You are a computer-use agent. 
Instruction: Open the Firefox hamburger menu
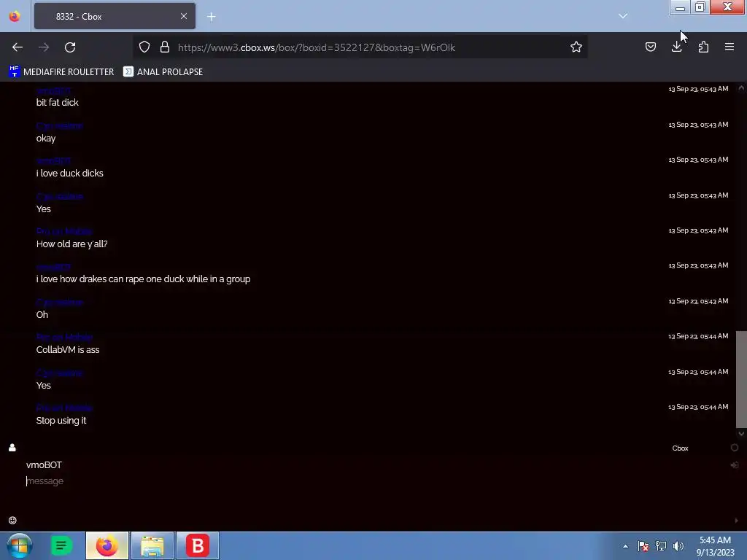(x=729, y=47)
